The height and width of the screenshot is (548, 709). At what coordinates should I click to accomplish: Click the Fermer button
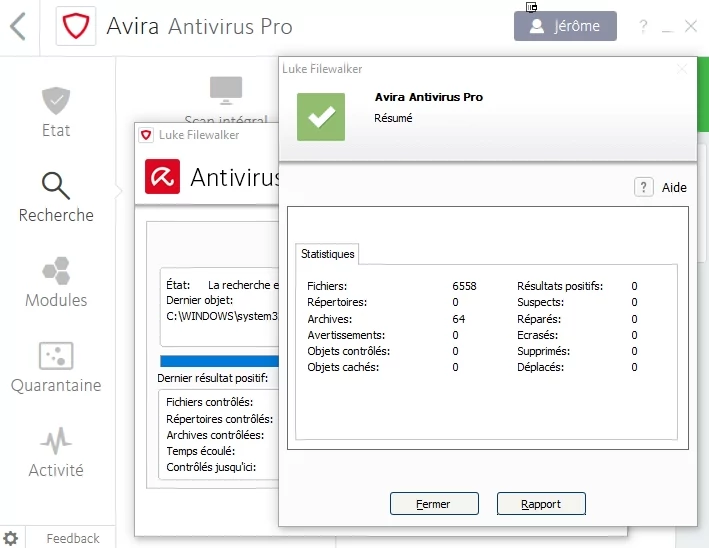[x=434, y=503]
